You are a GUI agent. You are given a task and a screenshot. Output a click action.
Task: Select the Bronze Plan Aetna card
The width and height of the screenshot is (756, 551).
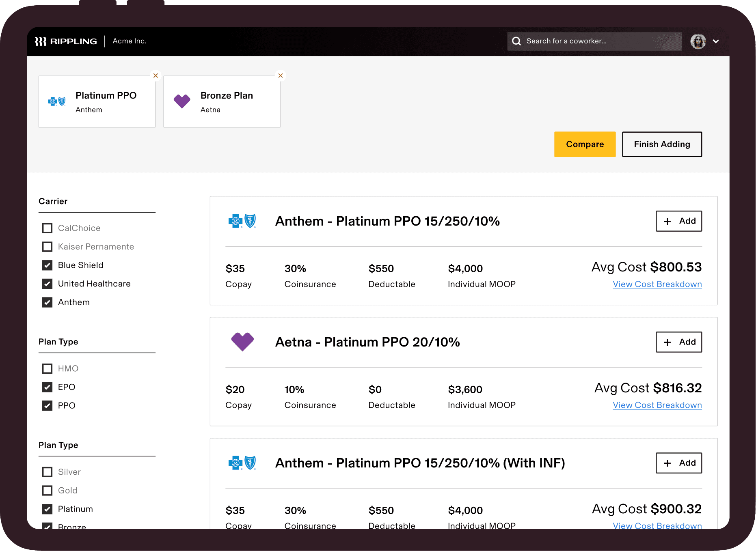coord(222,102)
